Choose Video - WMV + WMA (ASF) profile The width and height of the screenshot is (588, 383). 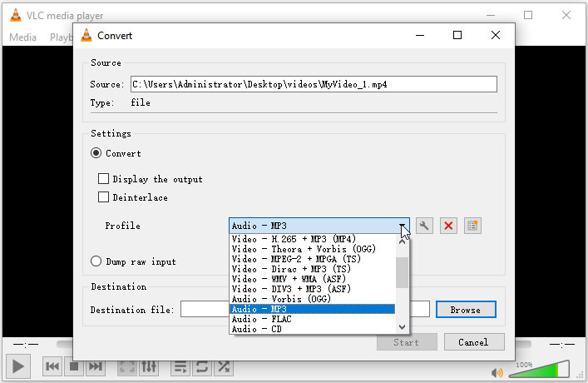pos(312,279)
